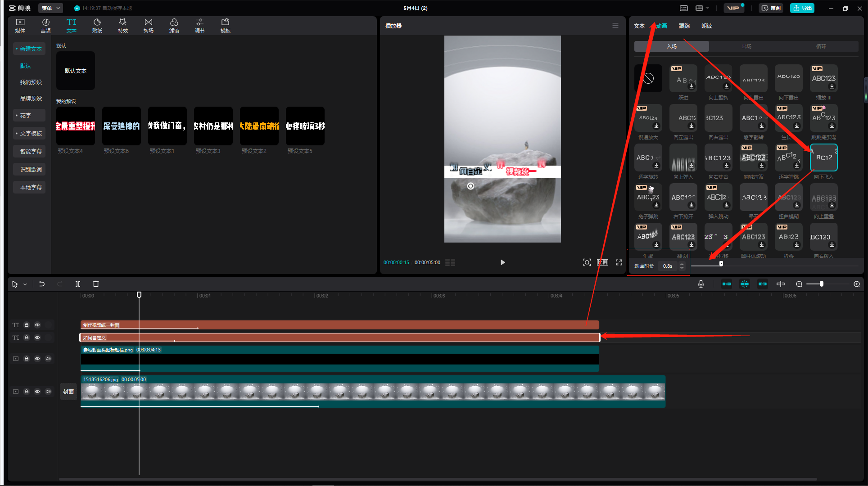This screenshot has height=486, width=868.
Task: Delete the selected clip with the trash icon
Action: point(95,284)
